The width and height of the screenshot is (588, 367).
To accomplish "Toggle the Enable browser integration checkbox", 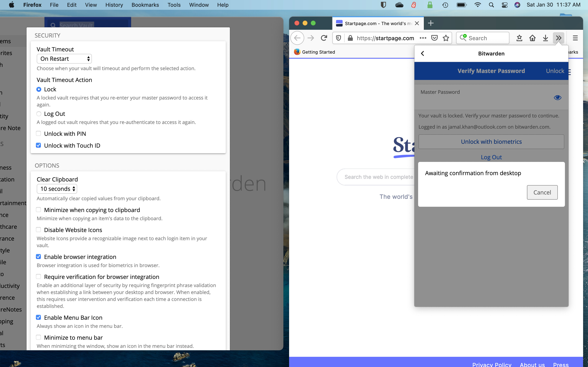I will [x=39, y=257].
